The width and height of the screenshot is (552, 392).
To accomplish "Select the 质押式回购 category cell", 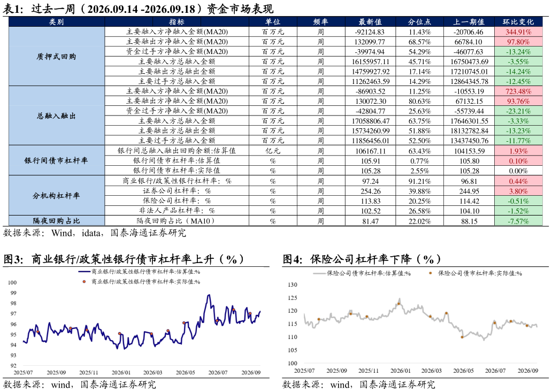I will (x=56, y=56).
